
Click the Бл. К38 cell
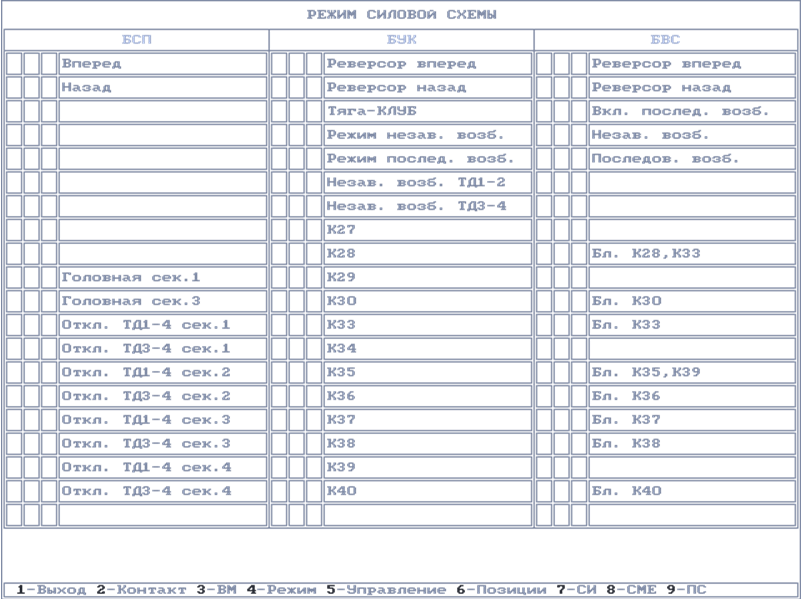tap(692, 443)
